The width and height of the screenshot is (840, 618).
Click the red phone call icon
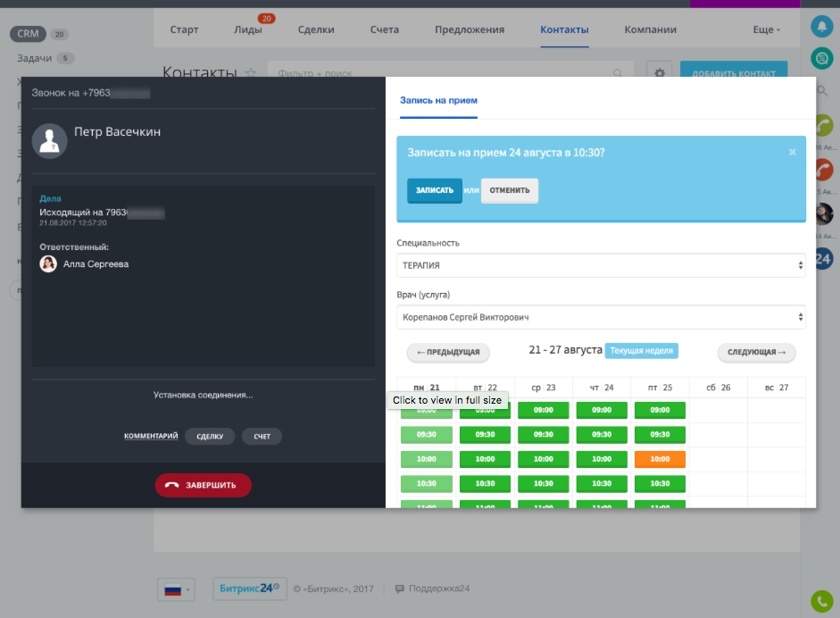[x=822, y=170]
